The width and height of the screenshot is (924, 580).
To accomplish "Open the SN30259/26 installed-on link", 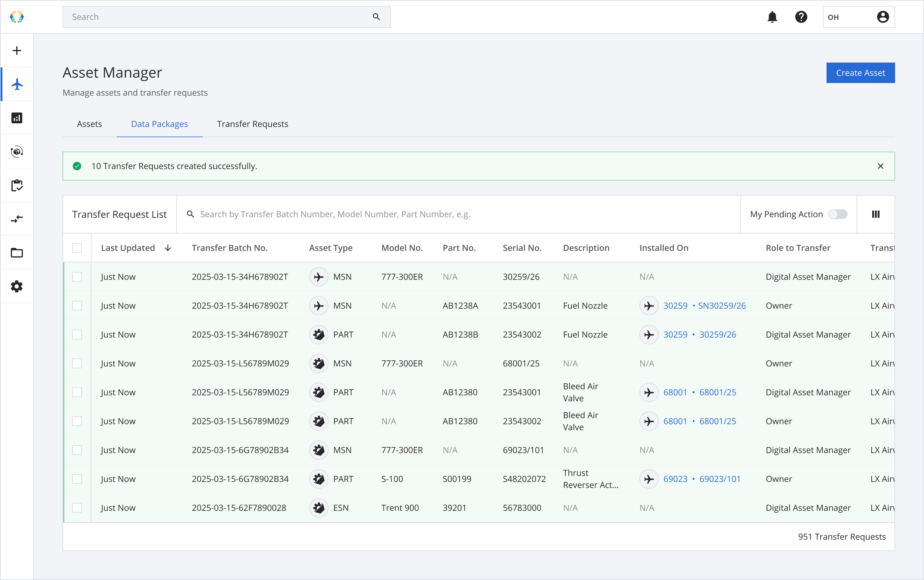I will 722,306.
